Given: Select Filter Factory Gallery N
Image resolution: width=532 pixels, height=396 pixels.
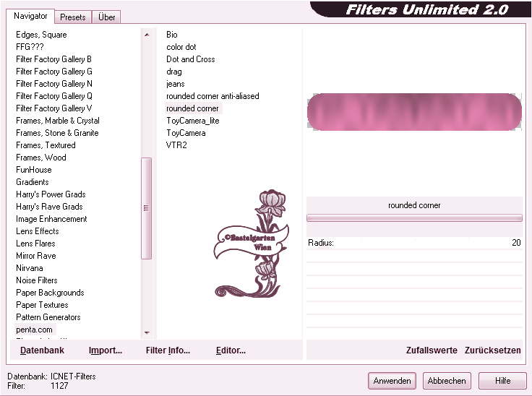Looking at the screenshot, I should [54, 84].
